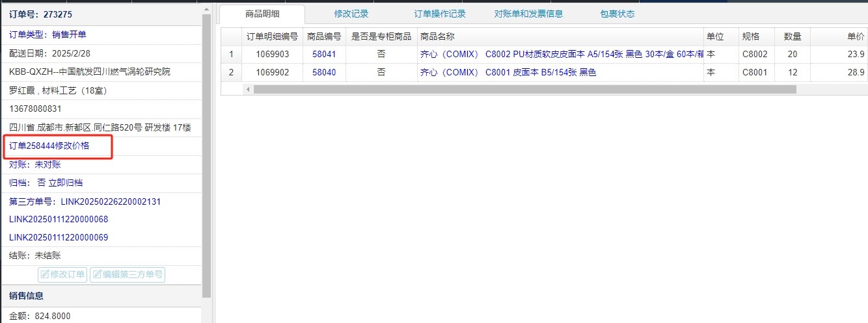Switch to the 修改记录 tab
Image resolution: width=868 pixels, height=323 pixels.
(351, 14)
